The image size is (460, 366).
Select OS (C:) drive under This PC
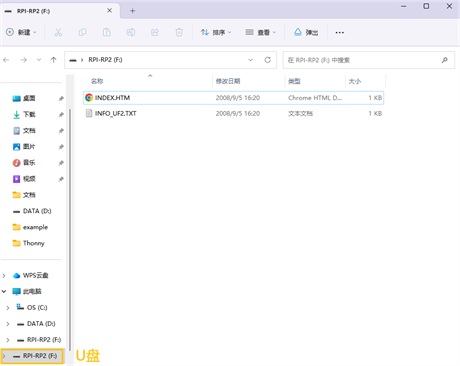pos(37,307)
